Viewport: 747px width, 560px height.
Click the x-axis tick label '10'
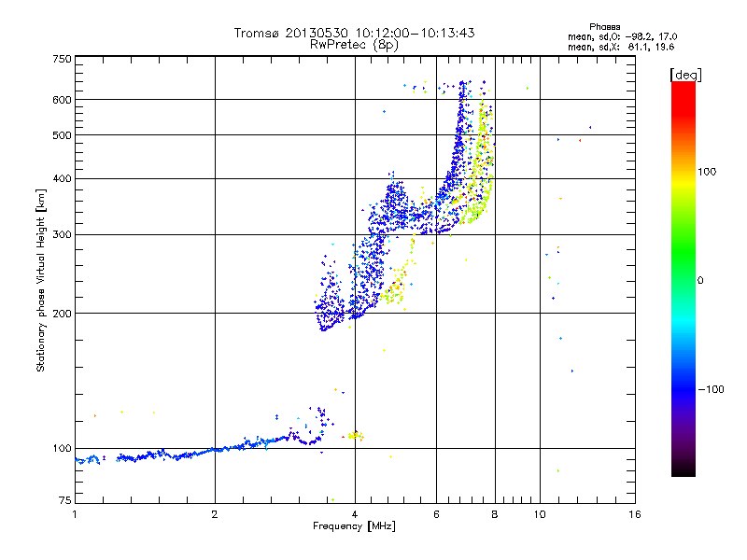coord(540,514)
